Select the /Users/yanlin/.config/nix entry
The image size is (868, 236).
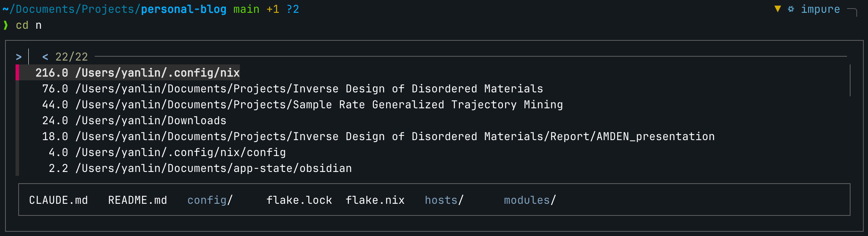[157, 73]
